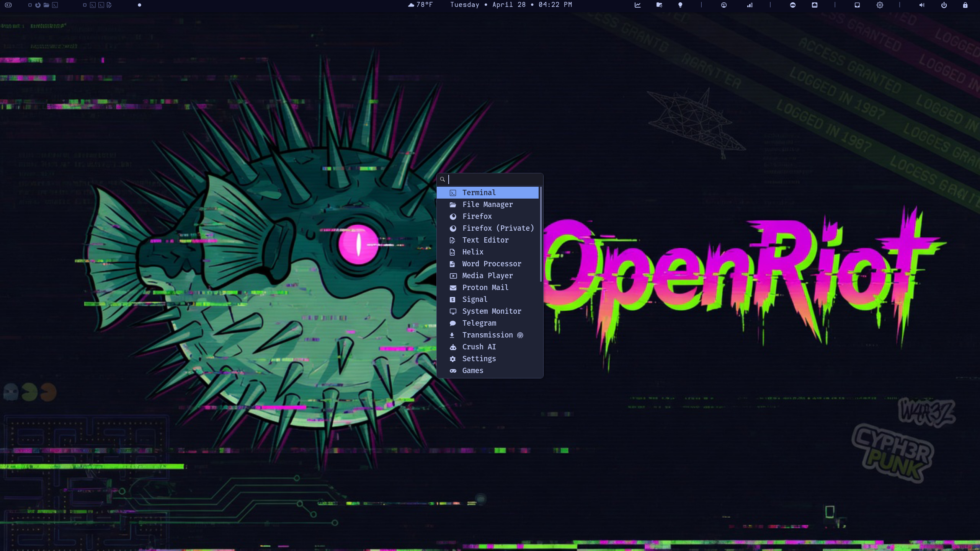This screenshot has height=551, width=980.
Task: Launch Signal from the menu
Action: pyautogui.click(x=488, y=299)
